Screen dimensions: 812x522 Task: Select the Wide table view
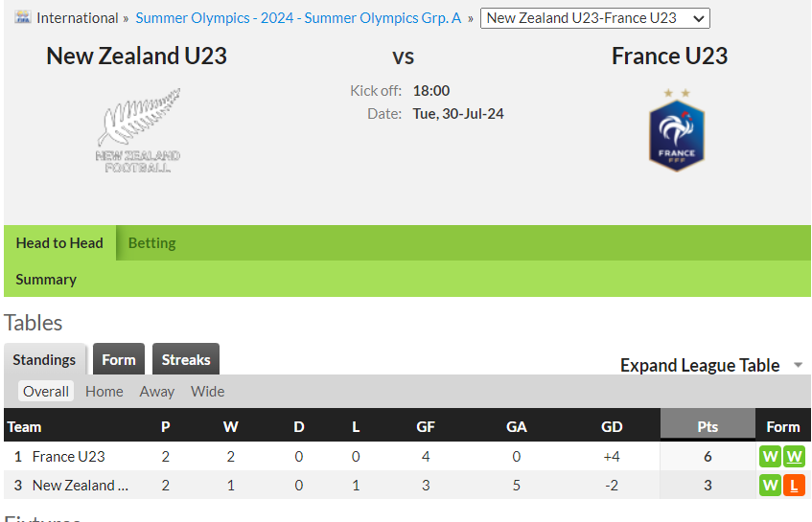click(208, 391)
